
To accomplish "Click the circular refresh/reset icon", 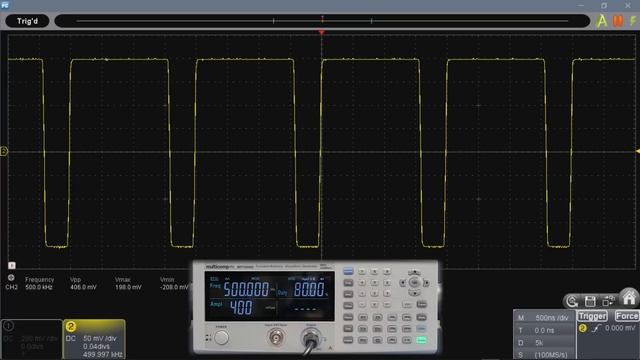I will pyautogui.click(x=572, y=301).
